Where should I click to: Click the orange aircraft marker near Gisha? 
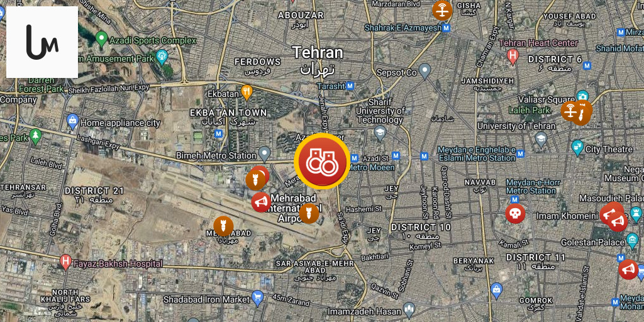coord(442,10)
